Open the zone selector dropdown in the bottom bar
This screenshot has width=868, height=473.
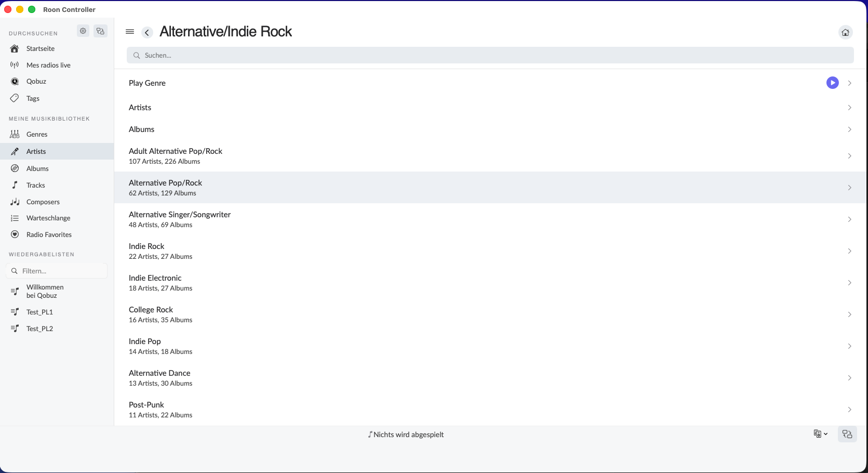coord(820,434)
